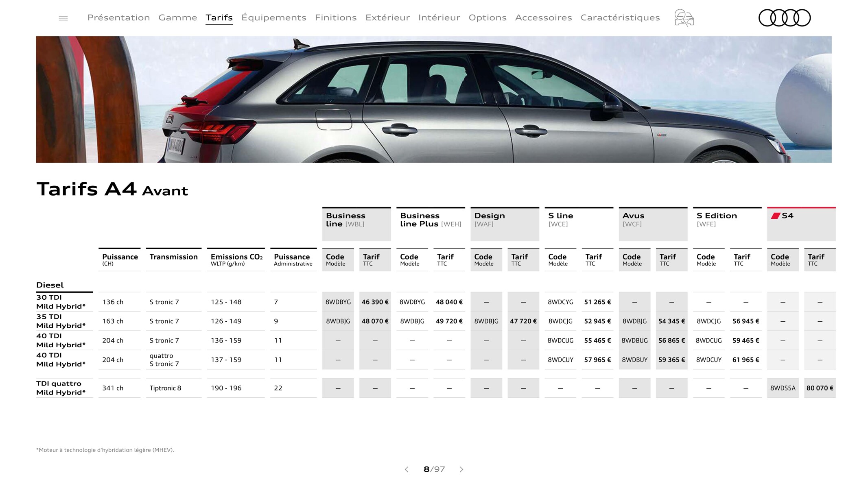The width and height of the screenshot is (868, 488).
Task: Click the Tarifs A4 Avant heading
Action: click(112, 189)
